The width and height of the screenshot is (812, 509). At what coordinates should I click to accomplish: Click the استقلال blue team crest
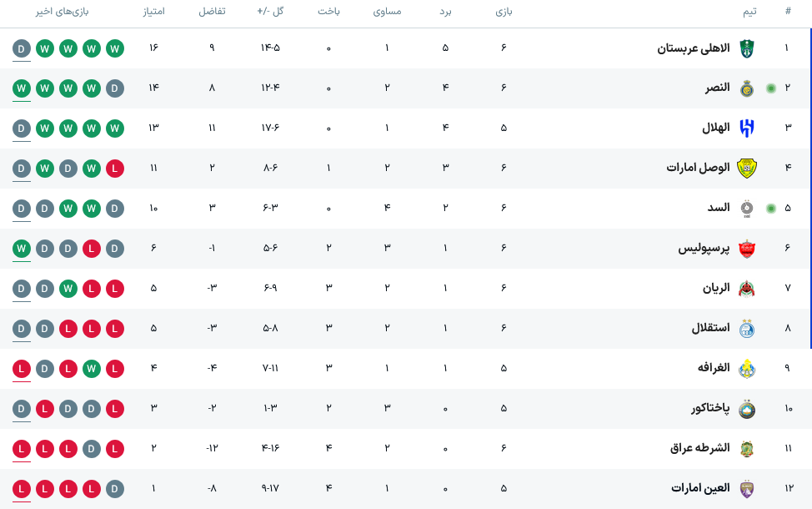[x=747, y=329]
